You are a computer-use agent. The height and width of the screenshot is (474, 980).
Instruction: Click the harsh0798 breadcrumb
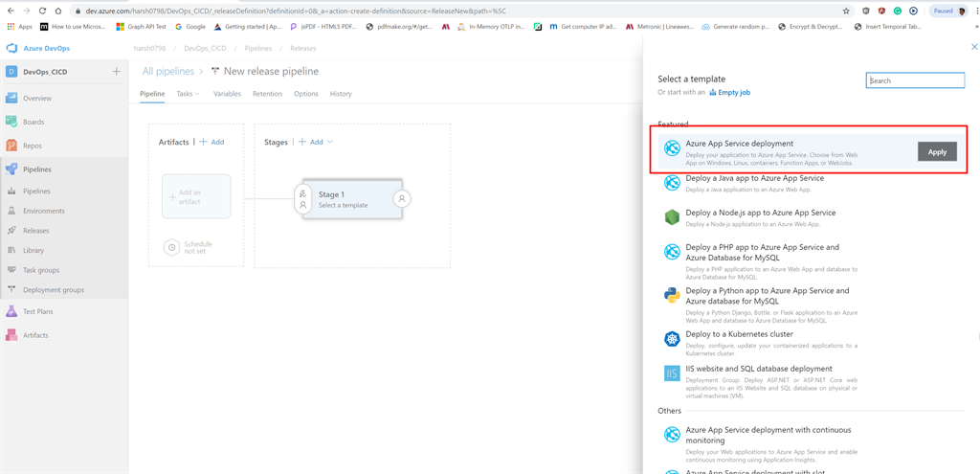coord(148,48)
